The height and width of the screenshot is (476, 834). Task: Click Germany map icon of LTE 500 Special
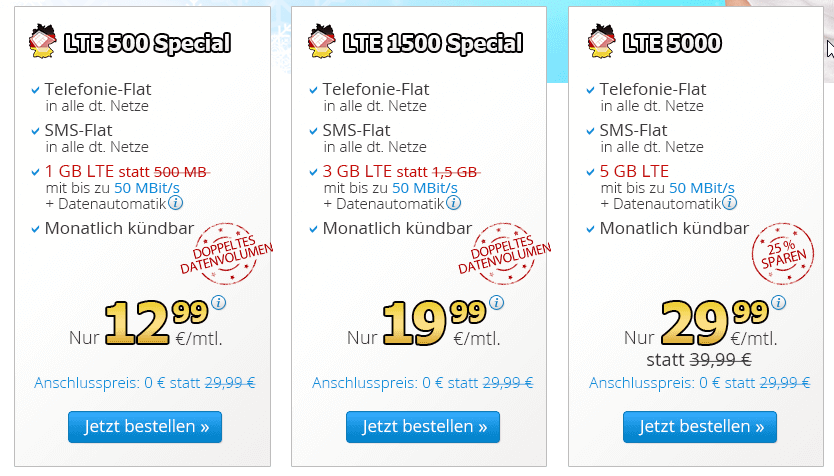[43, 43]
